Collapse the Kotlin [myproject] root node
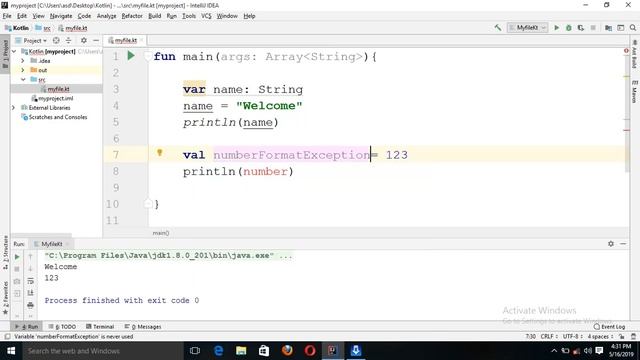Viewport: 640px width, 360px height. 14,51
